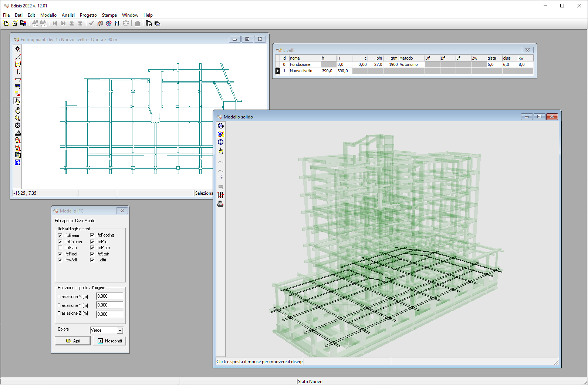This screenshot has height=385, width=588.
Task: Click the level down minus-one icon in plan editor
Action: (17, 148)
